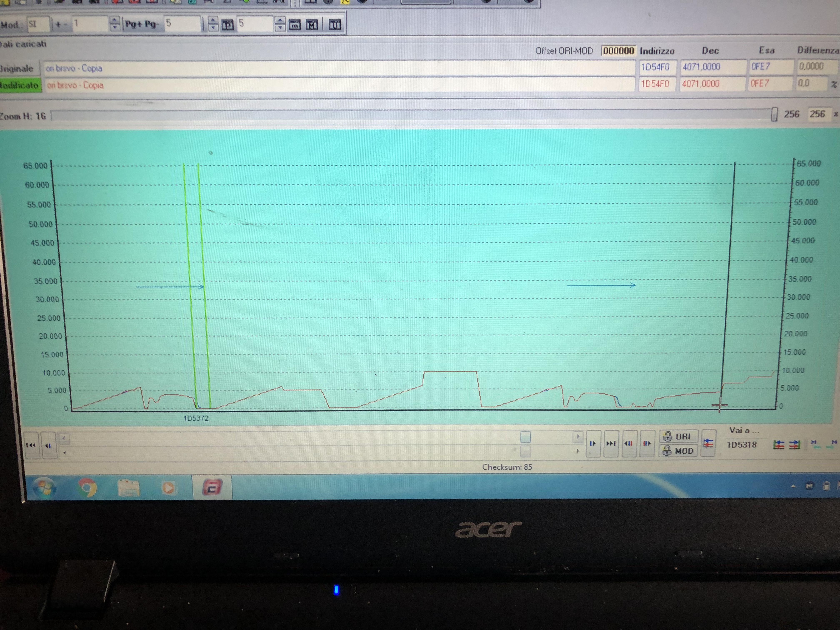
Task: Skip to next difference with triple-arrow button
Action: [611, 443]
